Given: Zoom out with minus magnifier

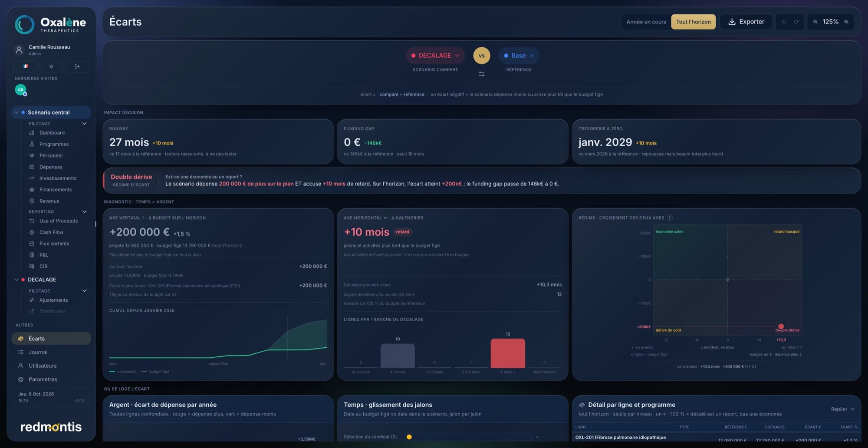Looking at the screenshot, I should [815, 22].
